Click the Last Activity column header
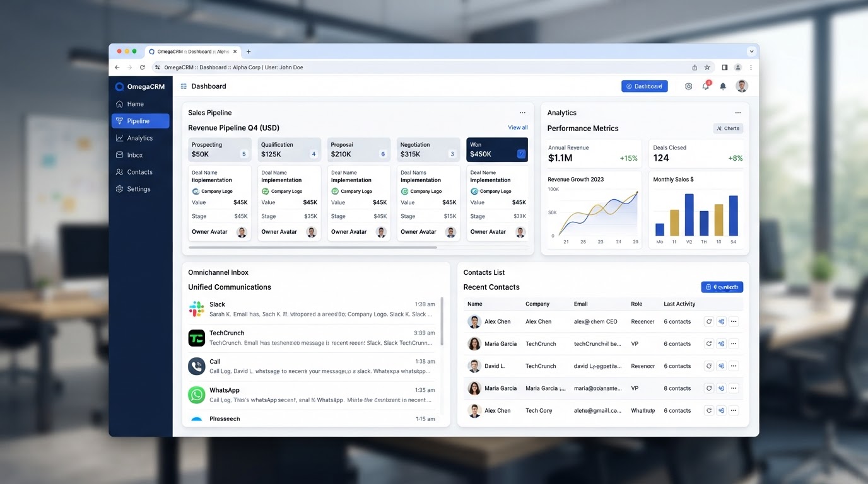868x484 pixels. (x=679, y=304)
